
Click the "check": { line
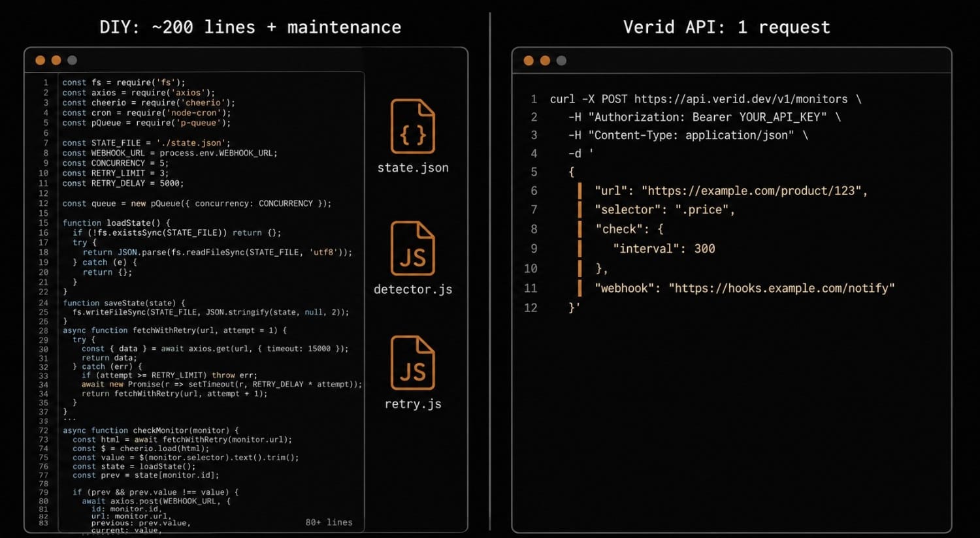click(x=629, y=229)
